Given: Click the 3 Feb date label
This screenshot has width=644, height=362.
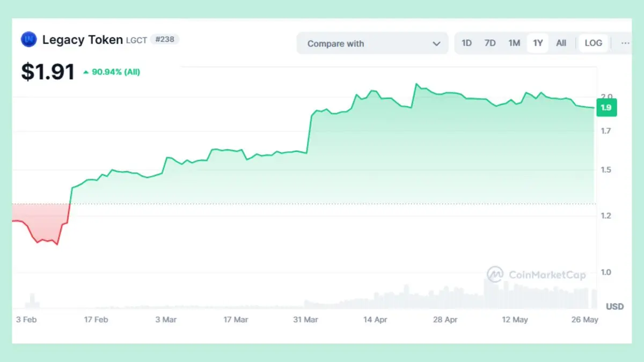Looking at the screenshot, I should (x=26, y=320).
